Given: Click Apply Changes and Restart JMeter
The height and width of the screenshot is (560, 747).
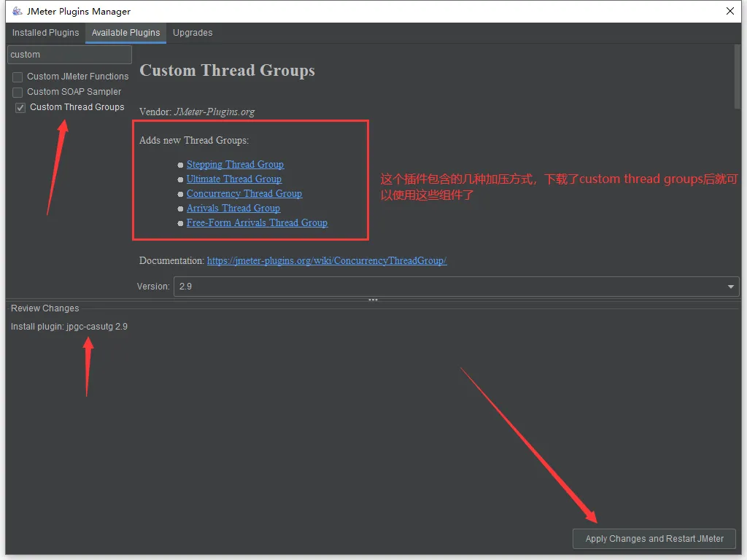Looking at the screenshot, I should pos(654,539).
